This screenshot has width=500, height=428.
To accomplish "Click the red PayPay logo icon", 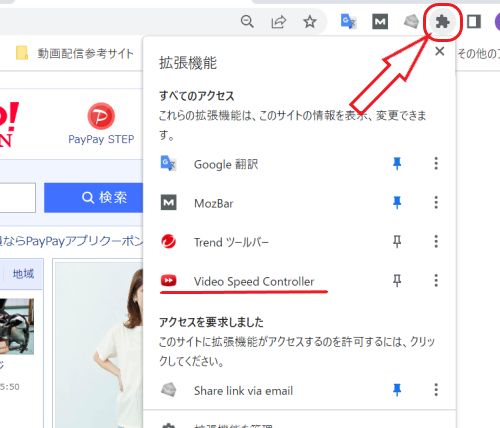I will tap(101, 116).
